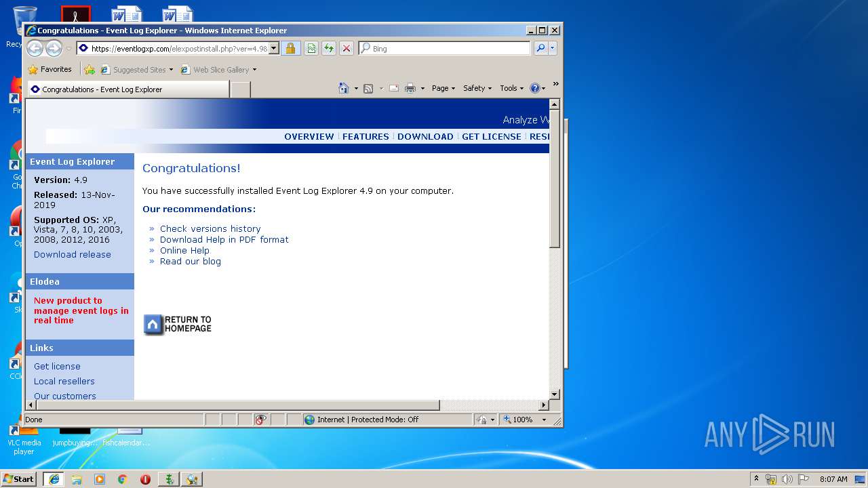The image size is (868, 488).
Task: Go to DOWNLOAD in site navigation
Action: [425, 136]
